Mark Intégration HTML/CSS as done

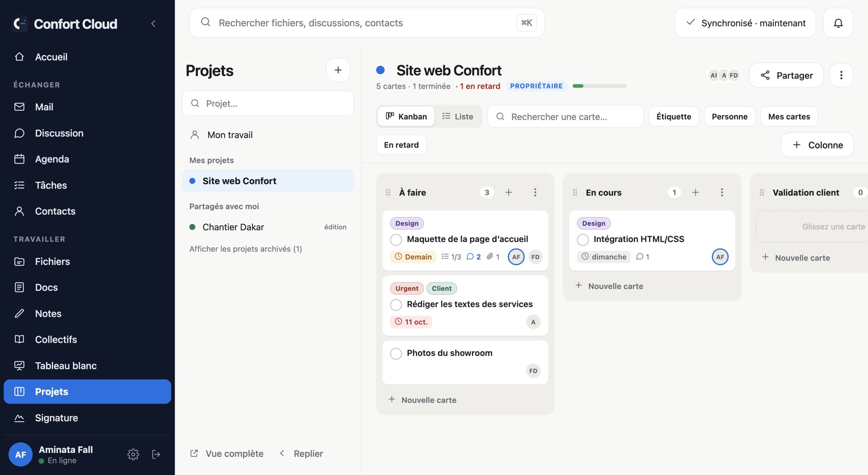[x=583, y=240]
